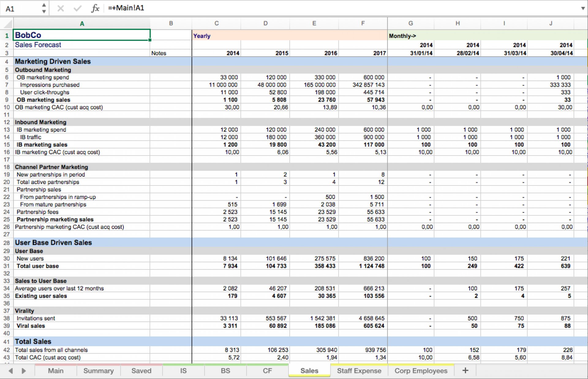Switch to the BS sheet tab

click(225, 371)
